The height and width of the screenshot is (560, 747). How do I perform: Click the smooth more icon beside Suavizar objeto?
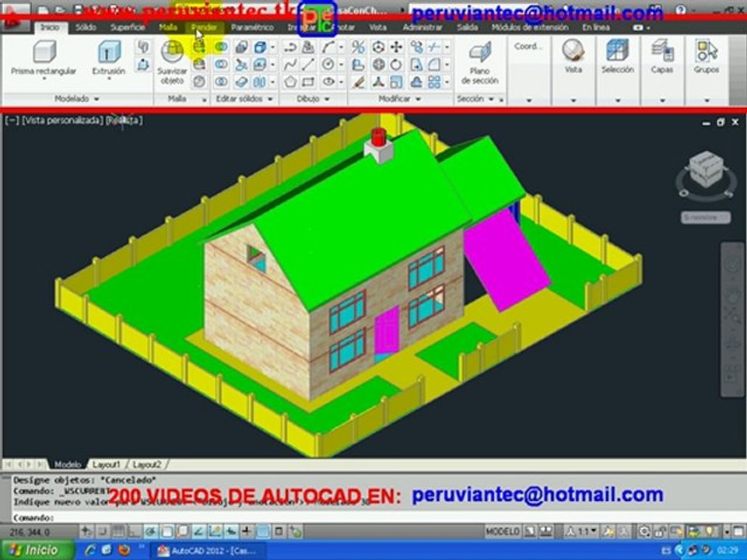pyautogui.click(x=199, y=47)
